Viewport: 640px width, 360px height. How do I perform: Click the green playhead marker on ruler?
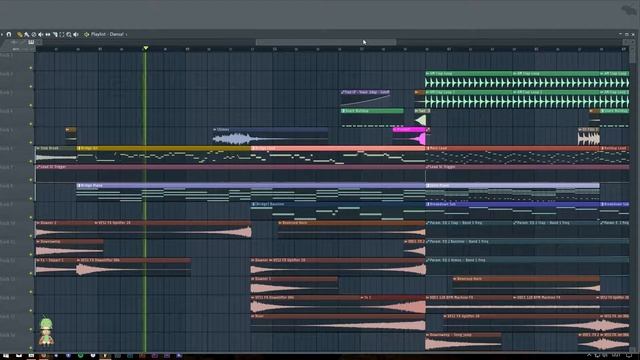(146, 48)
